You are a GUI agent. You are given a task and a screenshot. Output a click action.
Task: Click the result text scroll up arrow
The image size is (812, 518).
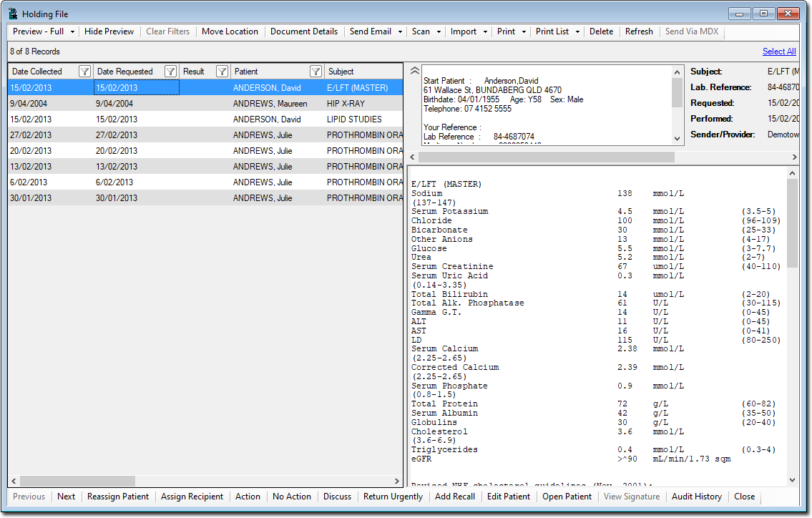coord(792,174)
